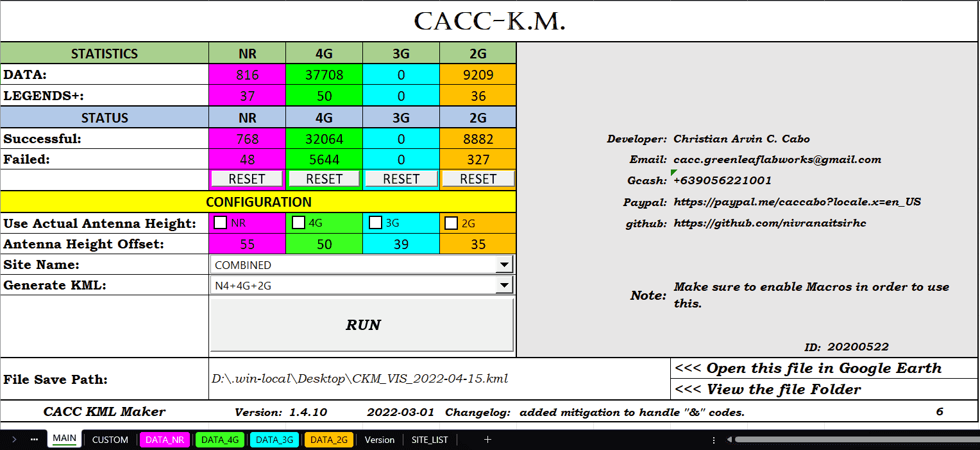The width and height of the screenshot is (980, 450).
Task: Switch to the CUSTOM tab
Action: coord(110,440)
